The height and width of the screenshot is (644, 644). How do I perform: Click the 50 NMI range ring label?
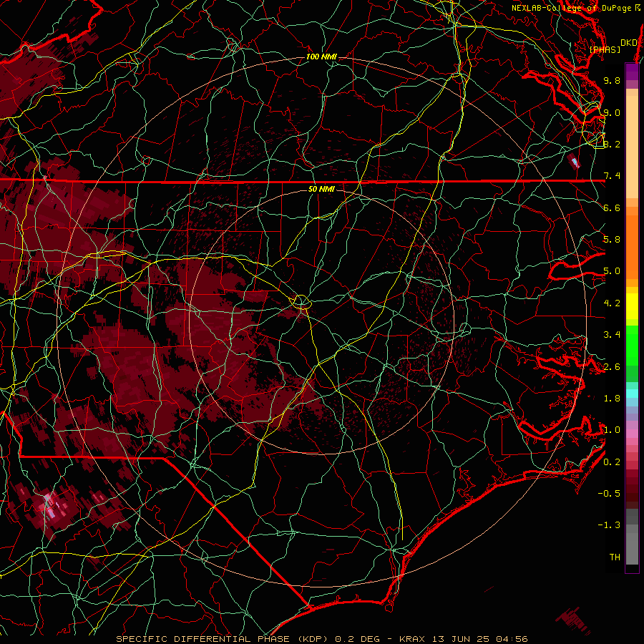[321, 189]
